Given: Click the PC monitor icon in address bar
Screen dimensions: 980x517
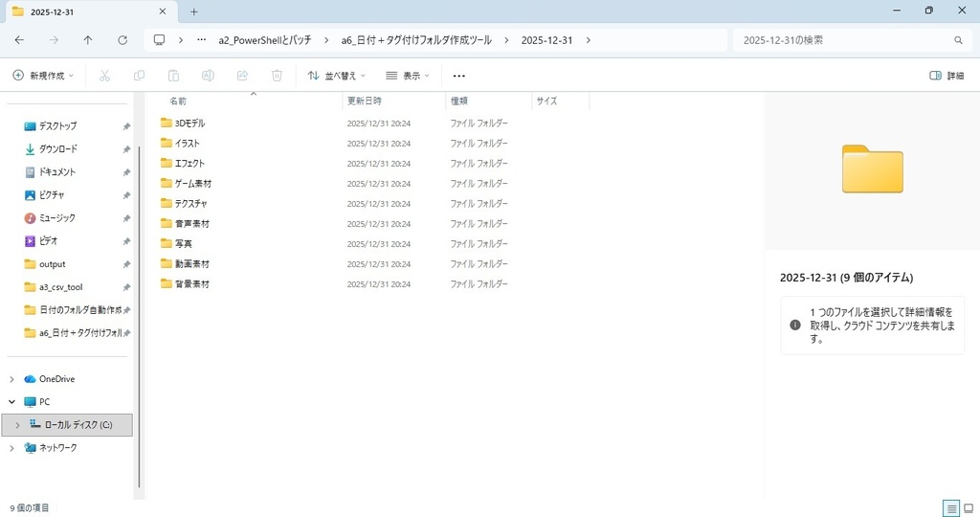Looking at the screenshot, I should point(160,40).
